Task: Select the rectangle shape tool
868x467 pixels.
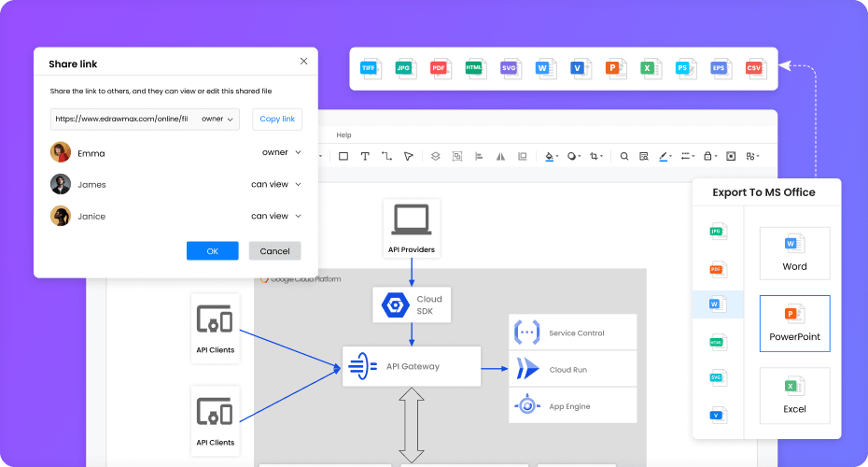Action: [343, 156]
